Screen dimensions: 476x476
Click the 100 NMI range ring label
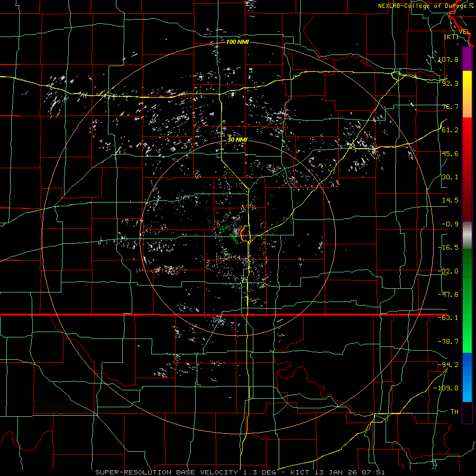pos(237,42)
